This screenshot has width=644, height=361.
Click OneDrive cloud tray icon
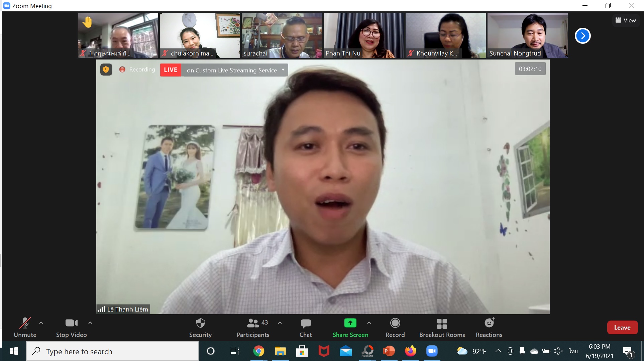534,351
